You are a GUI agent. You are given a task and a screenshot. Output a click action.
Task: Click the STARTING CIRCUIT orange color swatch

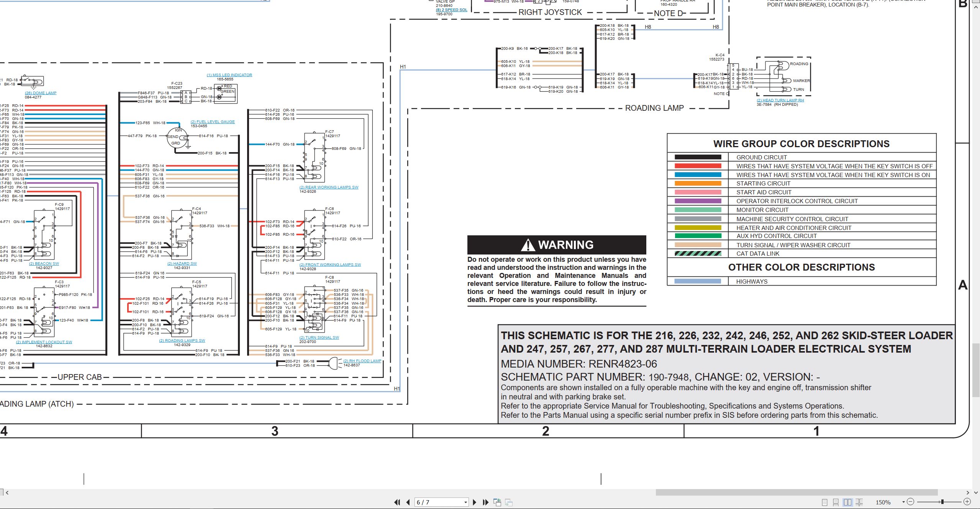(x=698, y=184)
